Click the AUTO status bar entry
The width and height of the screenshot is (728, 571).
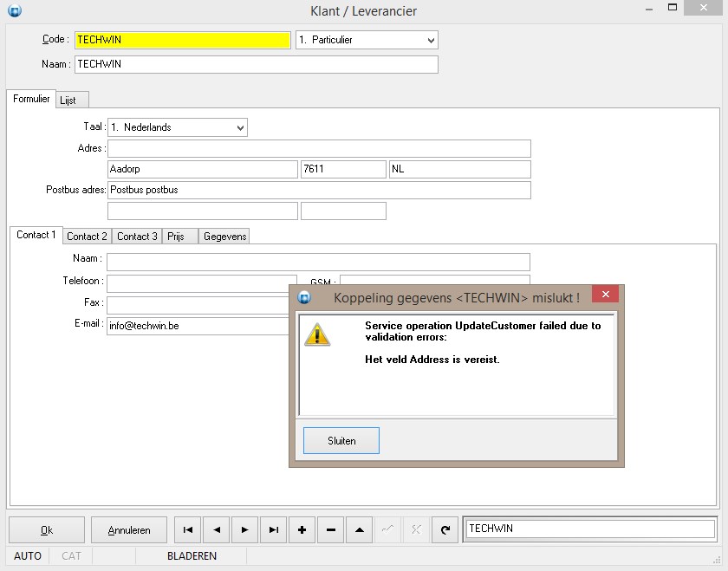pos(28,556)
